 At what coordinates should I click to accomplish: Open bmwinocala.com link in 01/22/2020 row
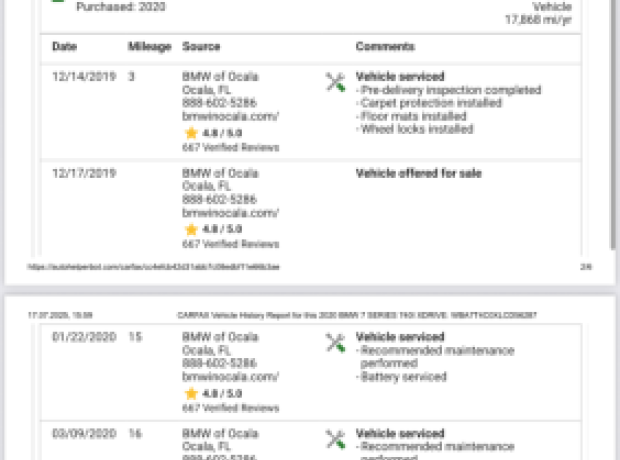[x=231, y=377]
